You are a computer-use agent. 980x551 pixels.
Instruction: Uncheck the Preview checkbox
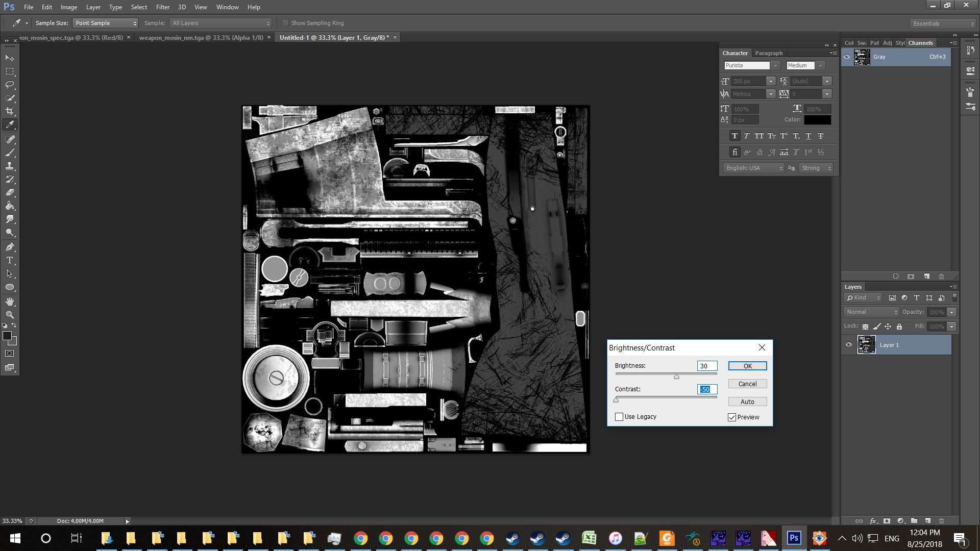pyautogui.click(x=732, y=417)
